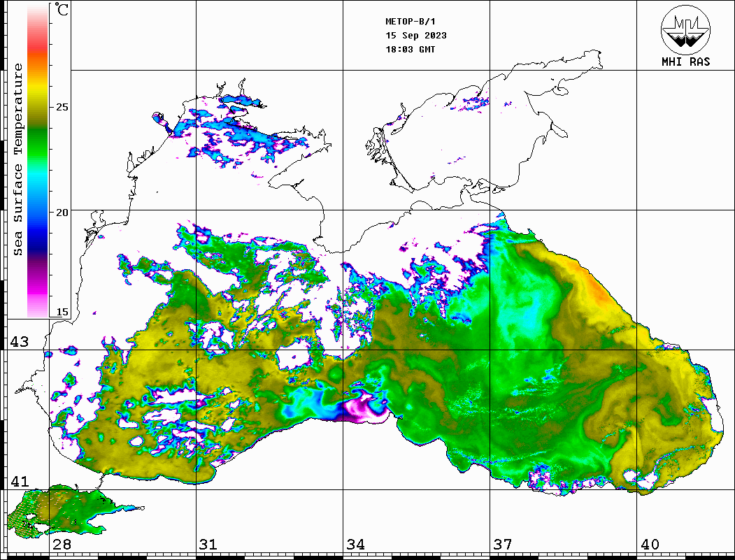Click the temperature color scale bar

coord(38,161)
